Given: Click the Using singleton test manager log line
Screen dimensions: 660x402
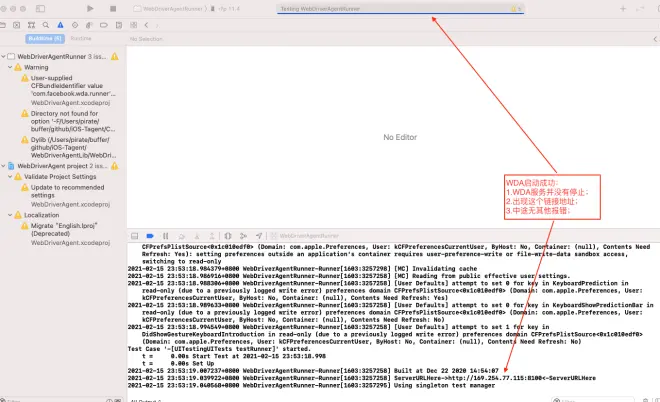Looking at the screenshot, I should point(311,385).
